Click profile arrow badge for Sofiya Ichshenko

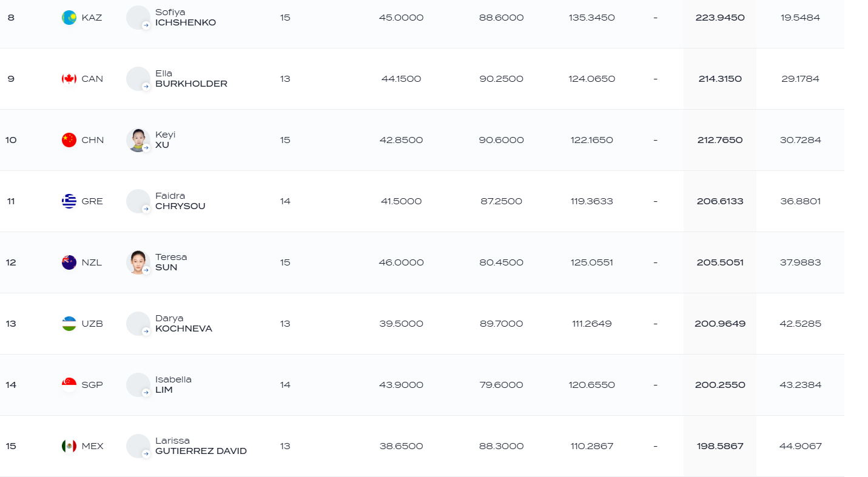146,25
